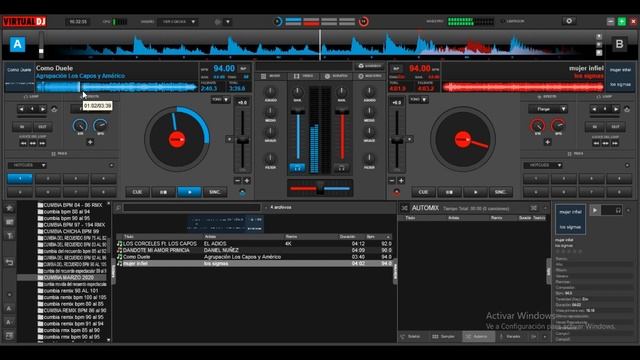Click left channel volume fader
The width and height of the screenshot is (640, 360).
click(x=298, y=111)
